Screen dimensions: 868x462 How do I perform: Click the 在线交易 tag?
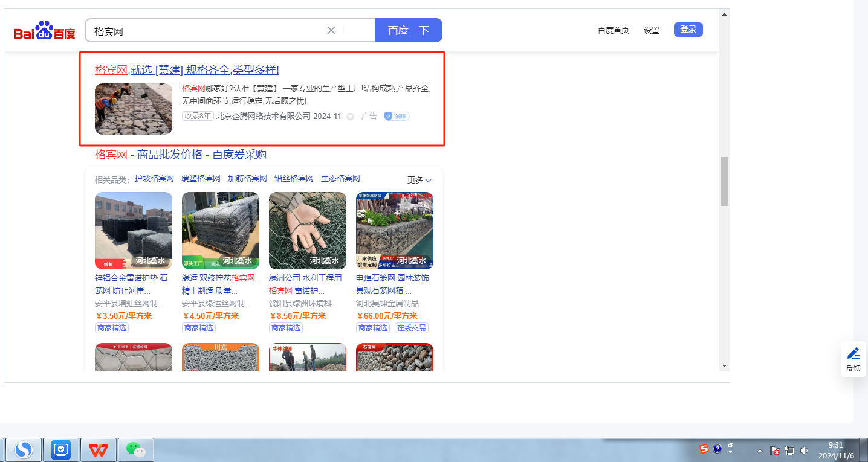click(412, 328)
